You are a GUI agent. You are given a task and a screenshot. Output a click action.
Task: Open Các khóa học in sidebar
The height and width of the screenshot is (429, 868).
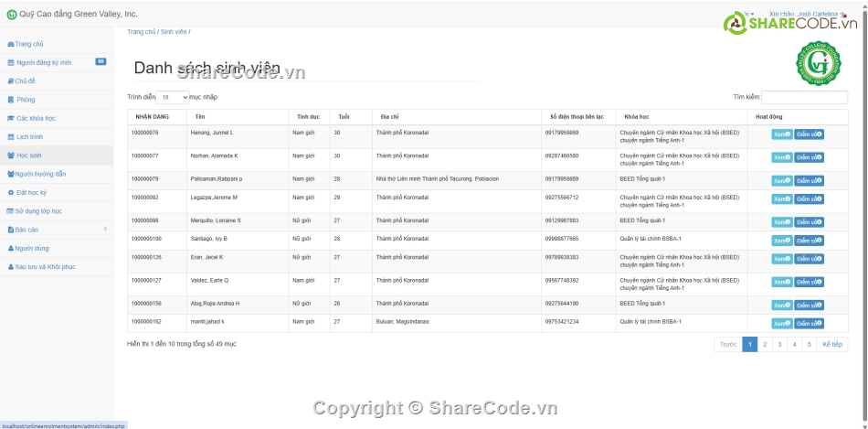36,118
